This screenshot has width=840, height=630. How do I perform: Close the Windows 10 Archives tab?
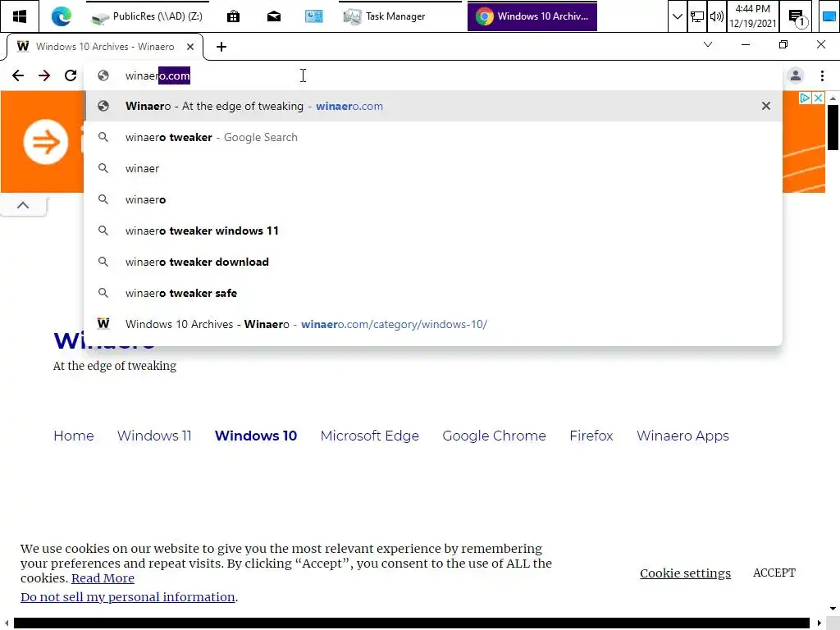click(190, 47)
